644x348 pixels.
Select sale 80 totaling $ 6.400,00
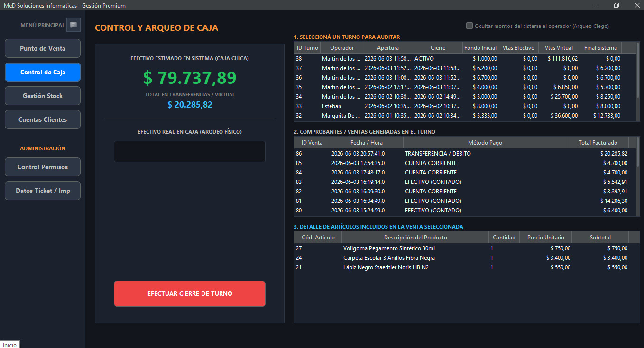click(x=465, y=211)
